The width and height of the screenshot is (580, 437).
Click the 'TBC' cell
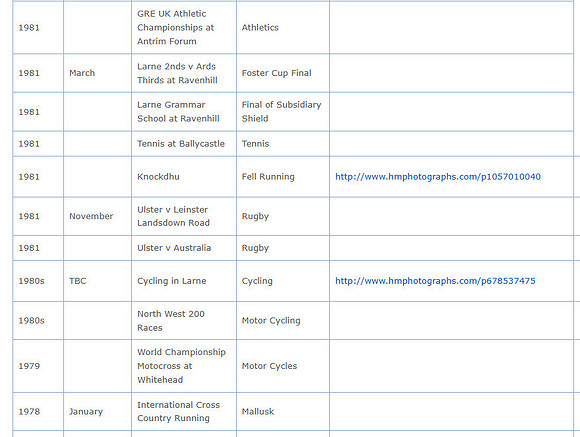coord(97,281)
